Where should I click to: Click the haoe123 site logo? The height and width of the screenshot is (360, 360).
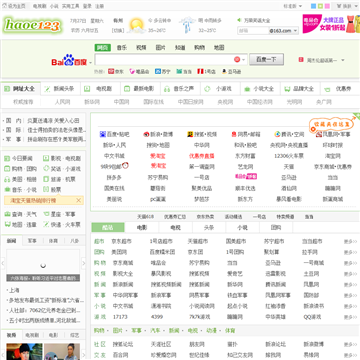click(32, 25)
